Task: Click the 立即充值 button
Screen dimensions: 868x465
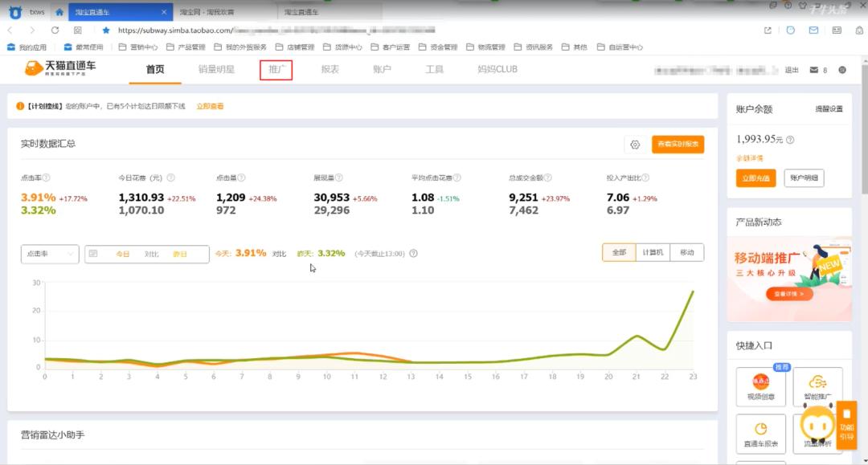Action: [755, 178]
